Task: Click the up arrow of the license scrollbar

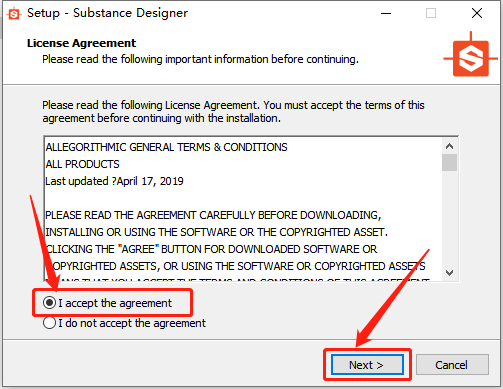Action: (x=449, y=146)
